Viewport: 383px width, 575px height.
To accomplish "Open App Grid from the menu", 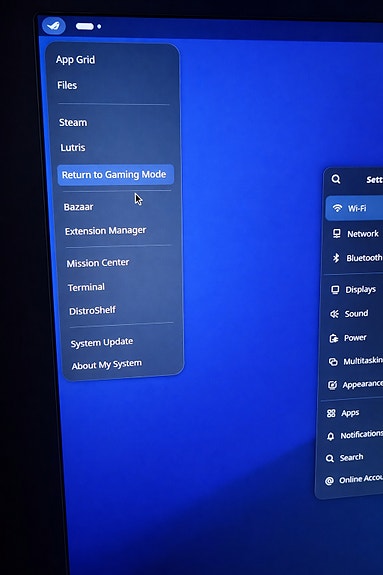I will [x=76, y=59].
